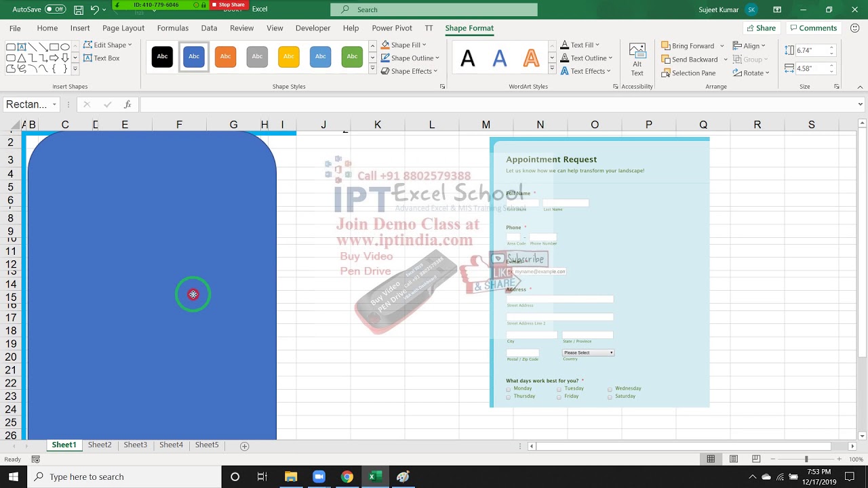Image resolution: width=868 pixels, height=488 pixels.
Task: Open the Windows Start menu
Action: pyautogui.click(x=13, y=476)
